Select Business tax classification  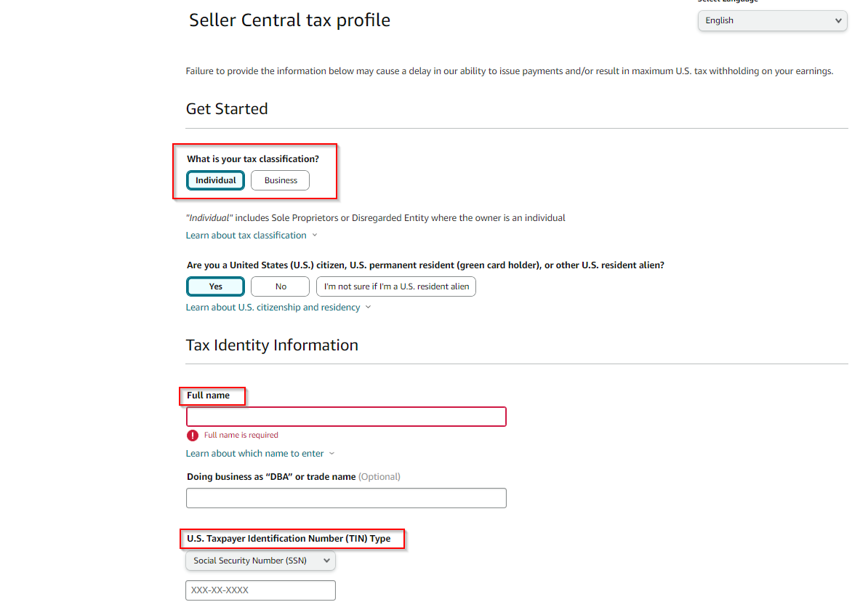coord(280,180)
